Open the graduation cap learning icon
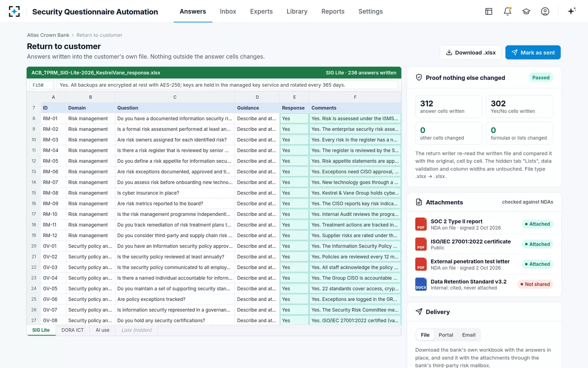The image size is (588, 368). (526, 11)
